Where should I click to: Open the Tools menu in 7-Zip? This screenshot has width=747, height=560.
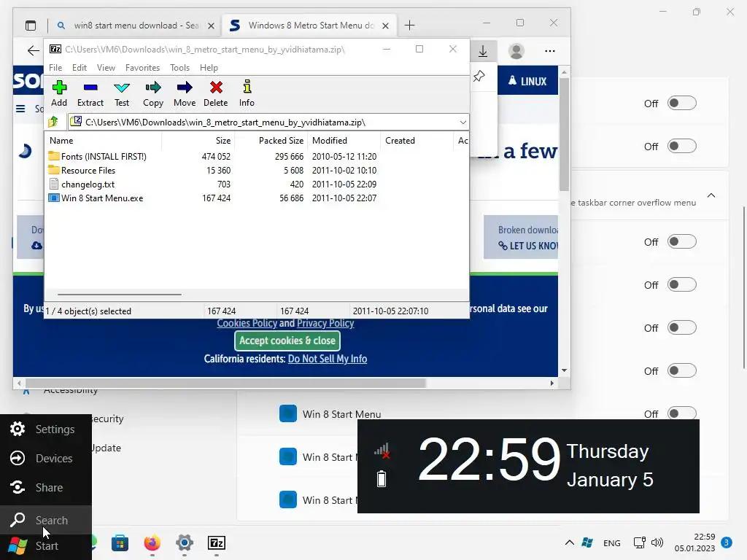[x=179, y=68]
